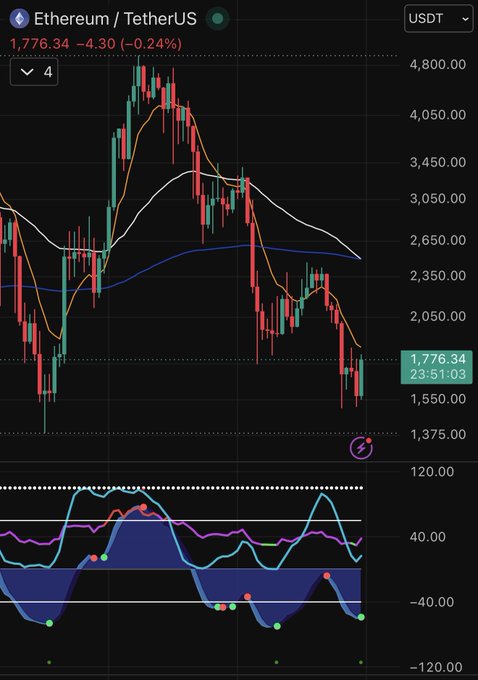This screenshot has height=680, width=478.
Task: Click the red signal dot near the zero line at right
Action: click(x=327, y=575)
